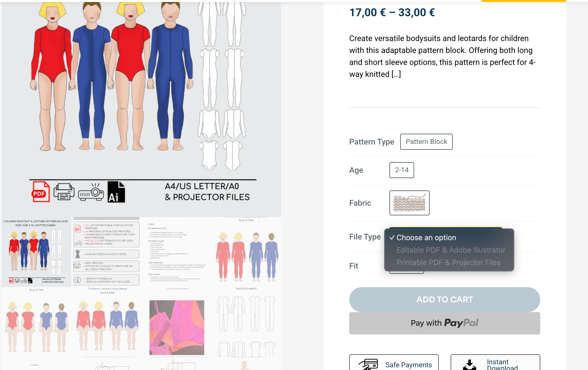
Task: Click the Safe Payments link text
Action: pos(409,365)
